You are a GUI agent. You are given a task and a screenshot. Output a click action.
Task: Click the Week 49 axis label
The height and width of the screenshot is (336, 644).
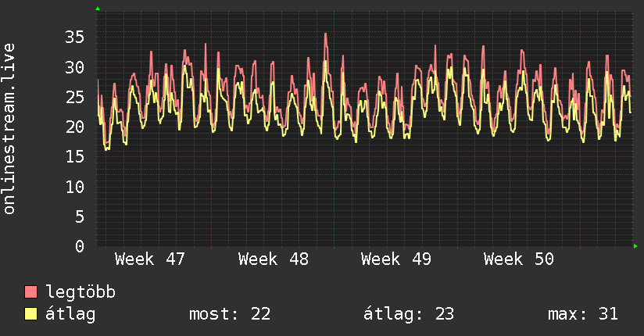[x=395, y=259]
